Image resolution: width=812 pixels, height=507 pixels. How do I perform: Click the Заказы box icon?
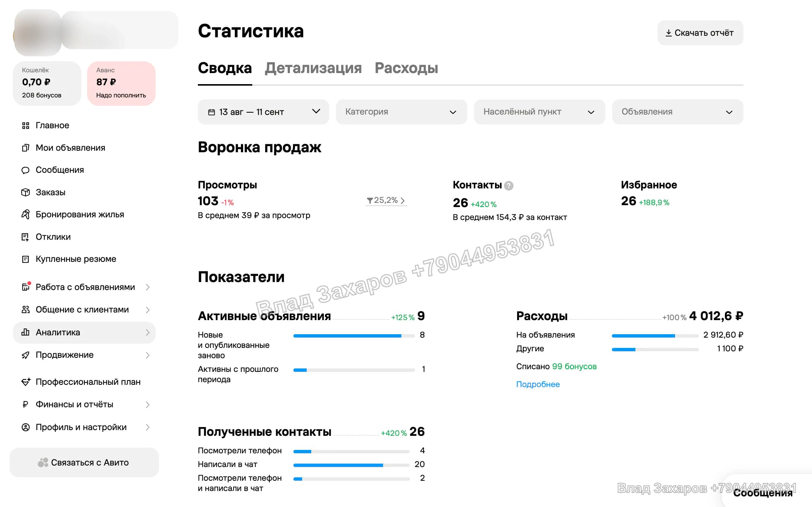click(25, 192)
